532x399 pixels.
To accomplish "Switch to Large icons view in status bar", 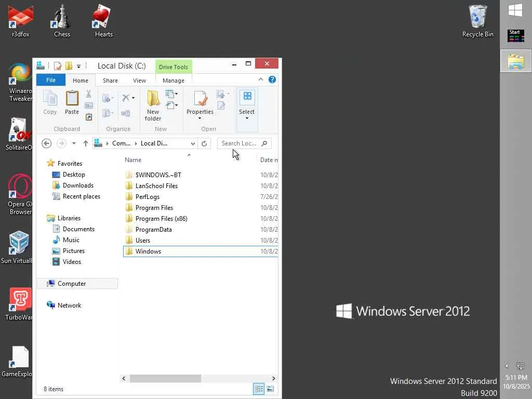I will (270, 389).
